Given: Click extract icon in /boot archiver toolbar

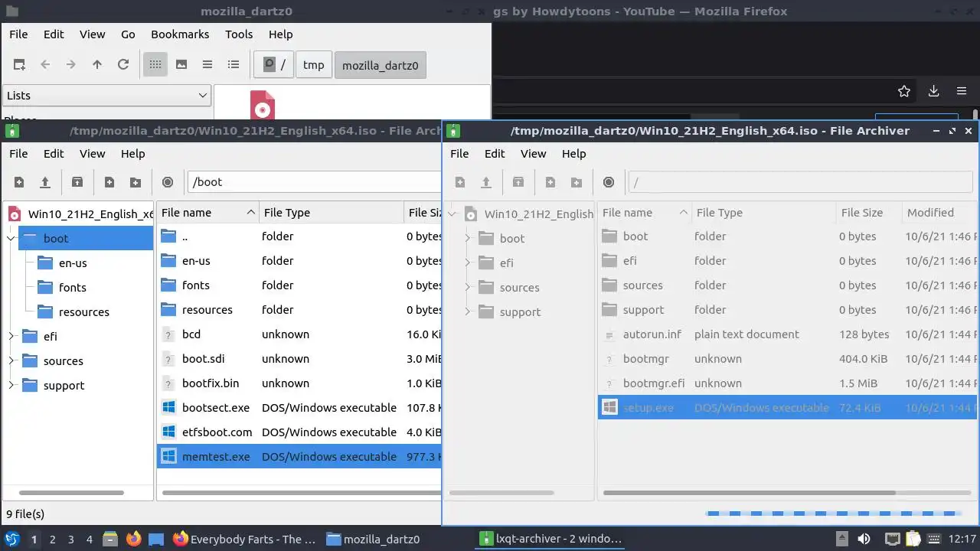Looking at the screenshot, I should (77, 182).
